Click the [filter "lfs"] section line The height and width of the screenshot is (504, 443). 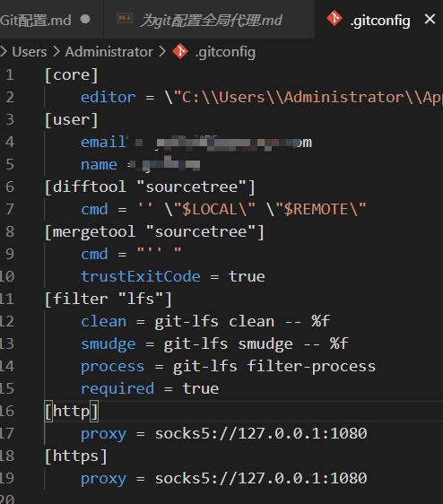(x=109, y=300)
